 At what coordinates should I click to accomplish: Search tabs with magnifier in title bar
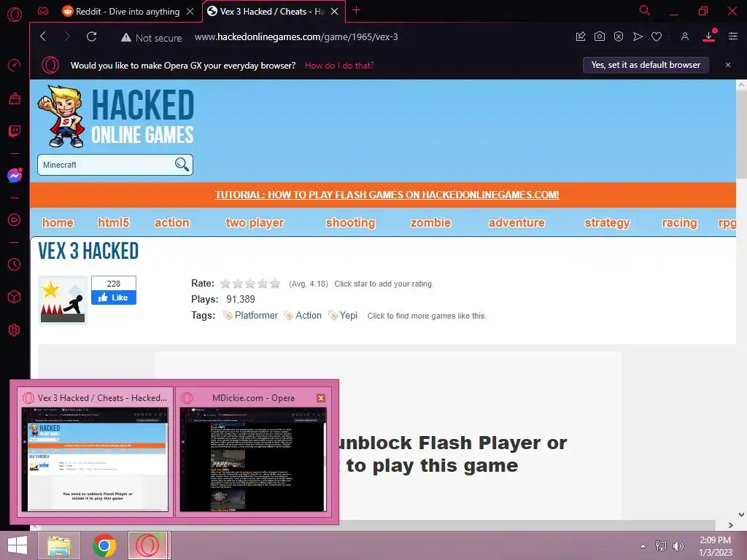[x=645, y=10]
